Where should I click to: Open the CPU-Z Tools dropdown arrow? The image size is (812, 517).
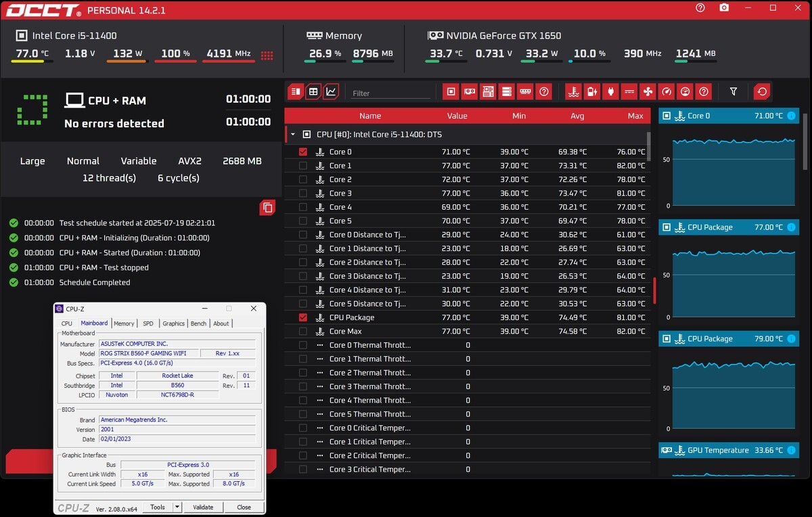(177, 507)
